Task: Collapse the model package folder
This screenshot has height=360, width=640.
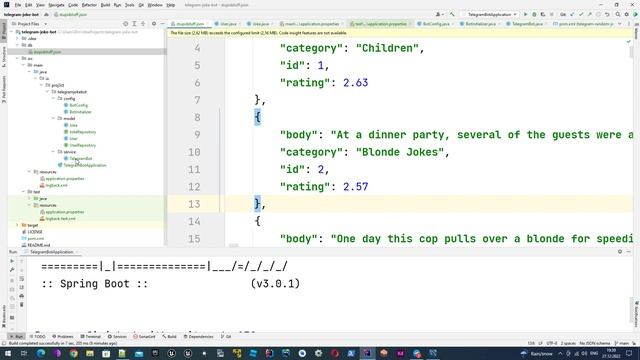Action: pyautogui.click(x=53, y=118)
